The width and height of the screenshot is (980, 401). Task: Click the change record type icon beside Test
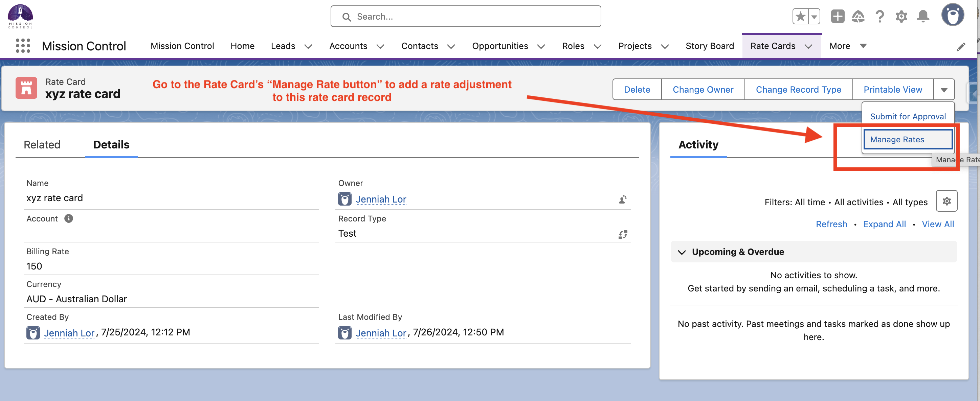pos(622,235)
